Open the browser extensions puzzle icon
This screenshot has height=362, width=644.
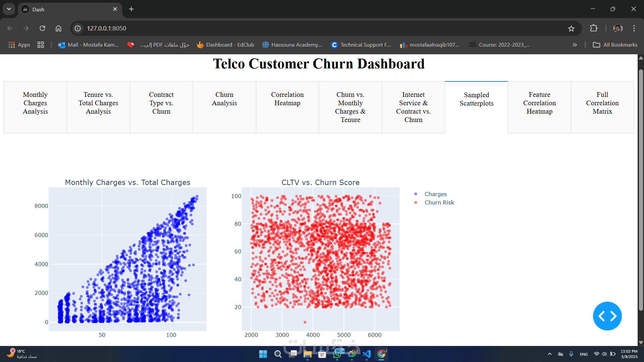point(594,28)
